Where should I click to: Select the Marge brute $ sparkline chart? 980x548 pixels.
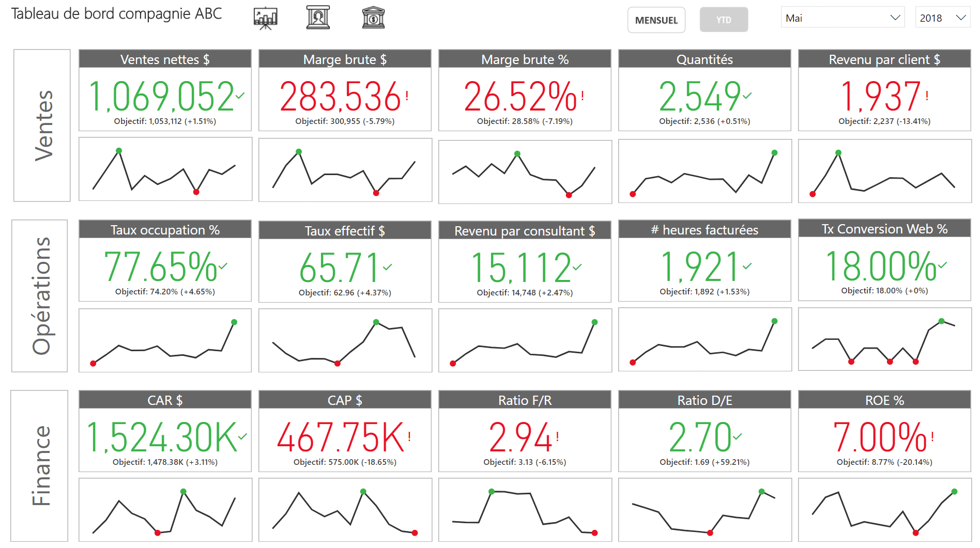point(345,170)
